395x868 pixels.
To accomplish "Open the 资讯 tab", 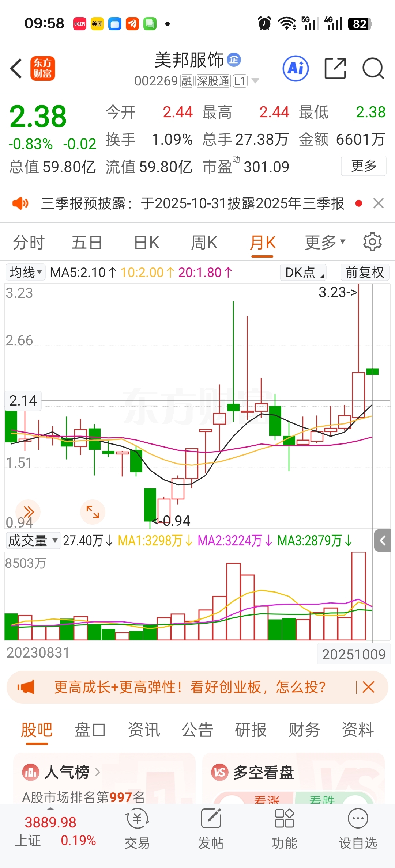I will click(144, 730).
